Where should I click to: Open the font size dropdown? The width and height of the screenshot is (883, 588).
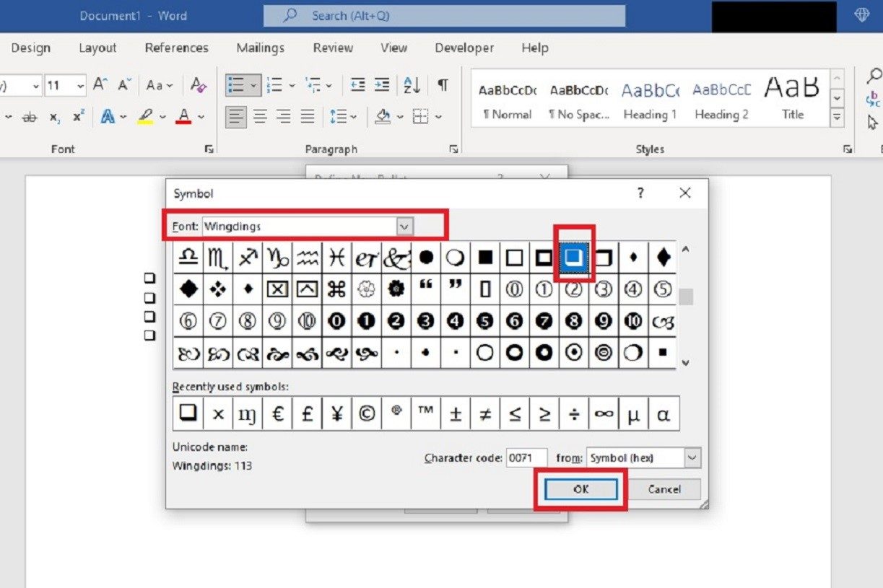tap(77, 84)
